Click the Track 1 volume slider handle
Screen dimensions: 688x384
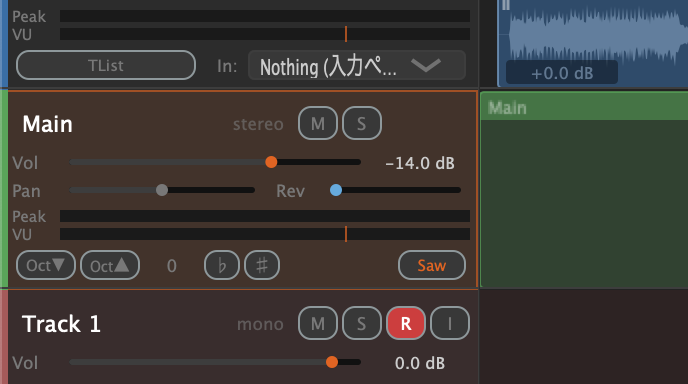pos(332,362)
